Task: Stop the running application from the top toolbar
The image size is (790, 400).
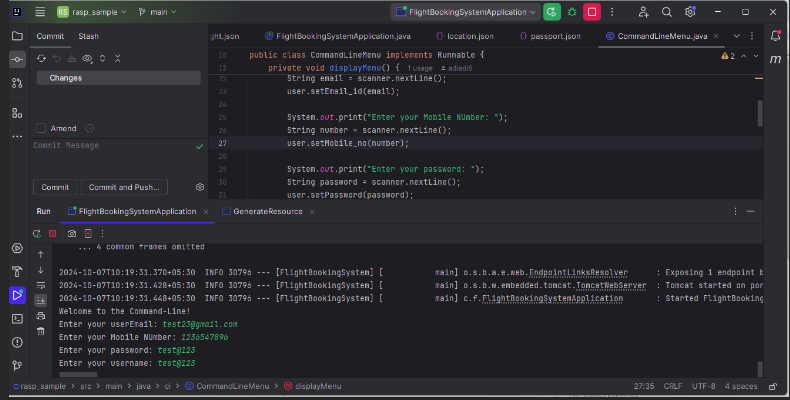Action: [592, 12]
